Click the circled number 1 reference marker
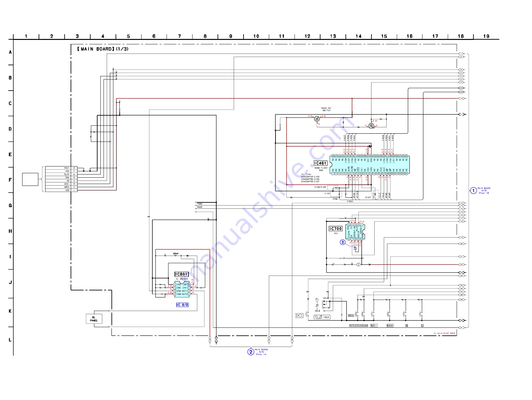The image size is (532, 400). click(473, 191)
